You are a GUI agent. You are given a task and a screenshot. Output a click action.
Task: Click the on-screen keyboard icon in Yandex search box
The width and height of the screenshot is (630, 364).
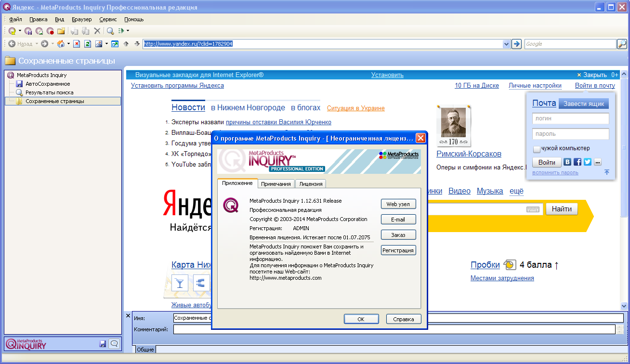[x=533, y=209]
